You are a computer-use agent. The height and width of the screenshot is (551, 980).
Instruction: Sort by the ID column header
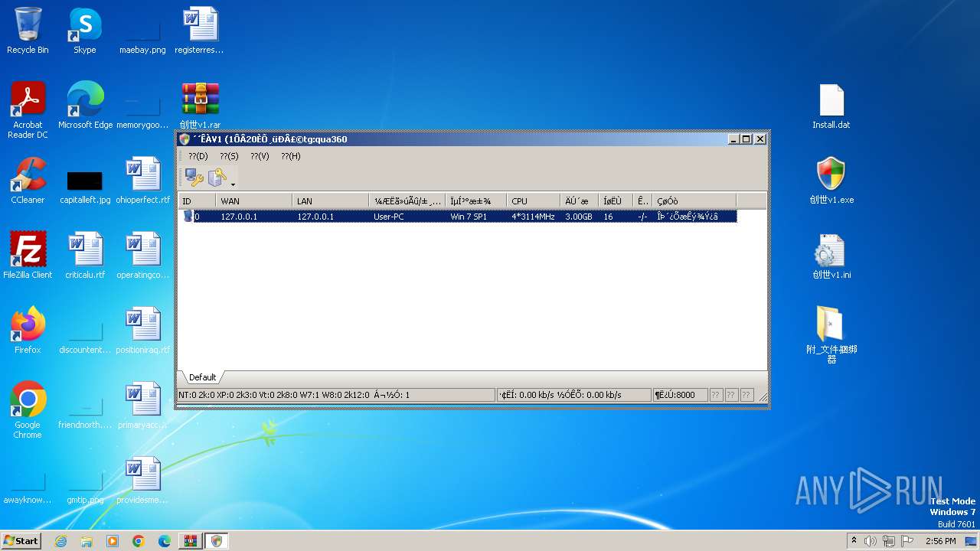point(197,201)
